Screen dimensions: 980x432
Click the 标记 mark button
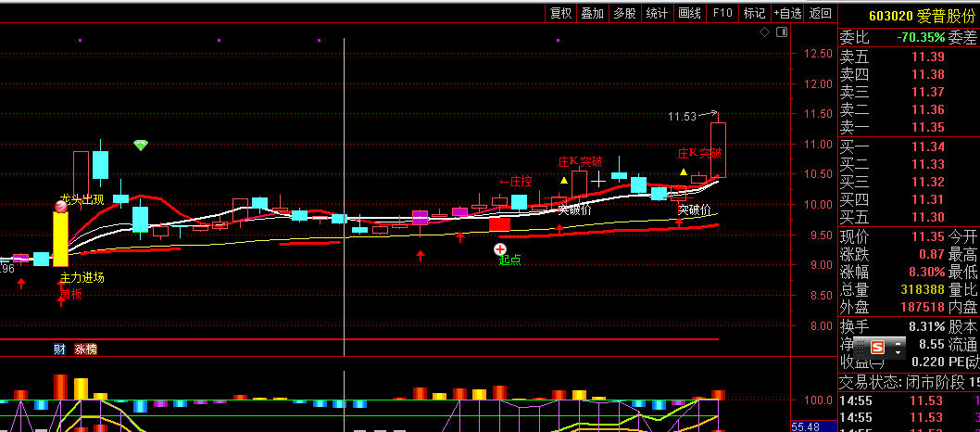coord(754,13)
